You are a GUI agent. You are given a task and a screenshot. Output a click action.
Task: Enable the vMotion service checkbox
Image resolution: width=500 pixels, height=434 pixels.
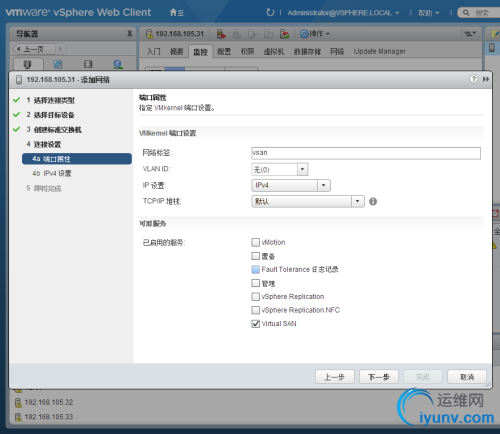click(255, 242)
